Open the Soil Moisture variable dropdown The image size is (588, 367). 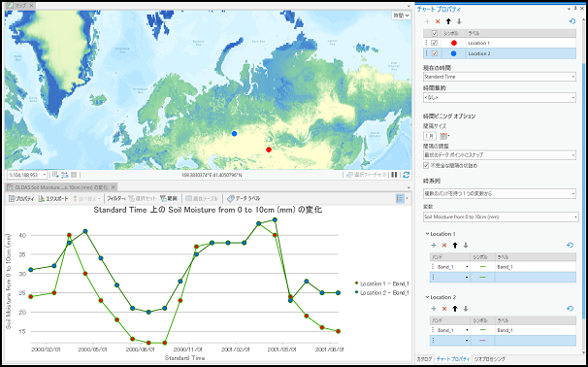(x=501, y=217)
